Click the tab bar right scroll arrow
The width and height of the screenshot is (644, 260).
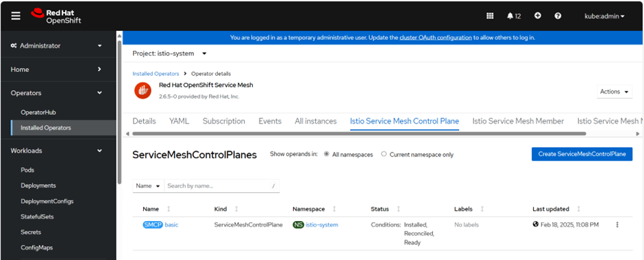coord(638,133)
